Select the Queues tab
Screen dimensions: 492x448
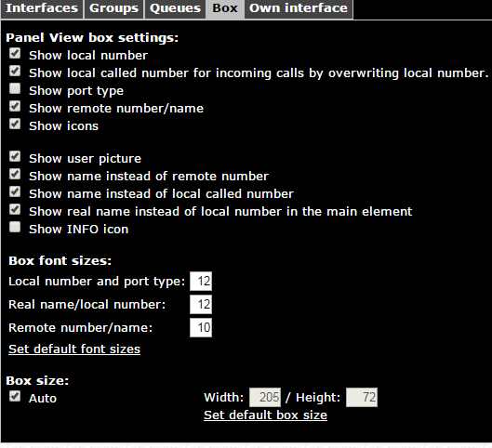click(175, 8)
